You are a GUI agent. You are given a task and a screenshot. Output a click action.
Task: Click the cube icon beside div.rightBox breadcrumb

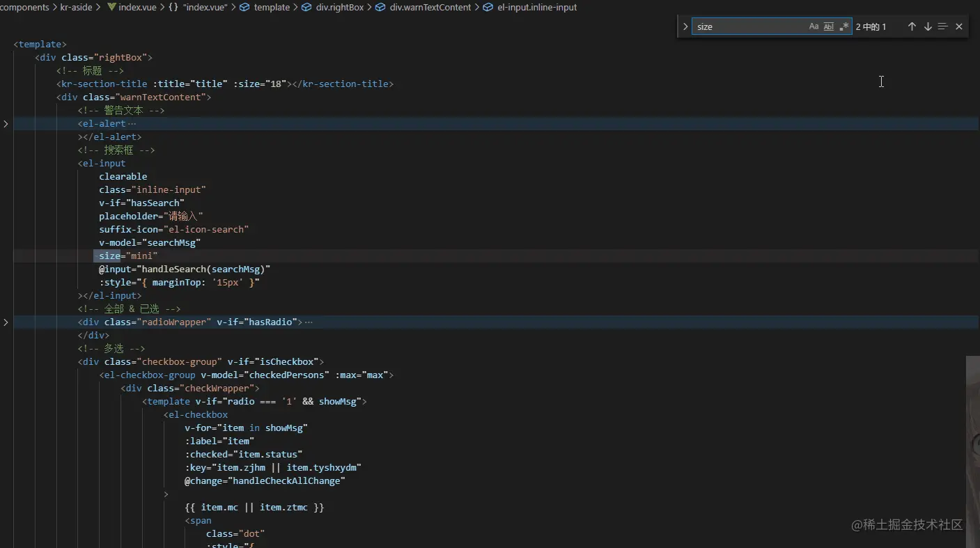coord(306,7)
